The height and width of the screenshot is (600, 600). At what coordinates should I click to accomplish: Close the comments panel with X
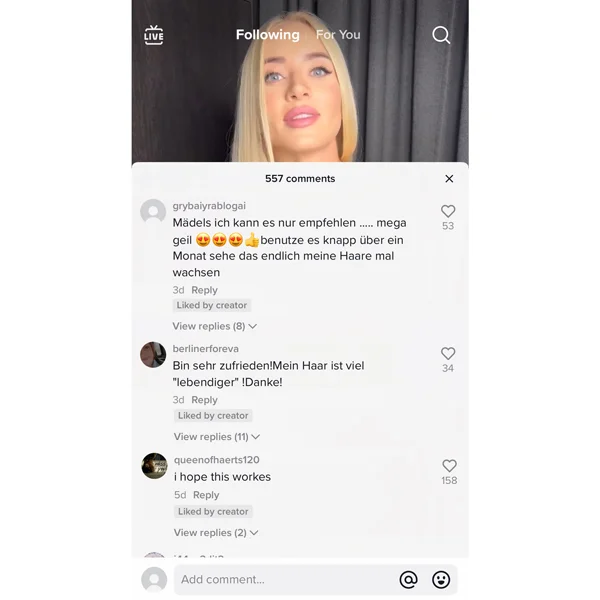(449, 179)
